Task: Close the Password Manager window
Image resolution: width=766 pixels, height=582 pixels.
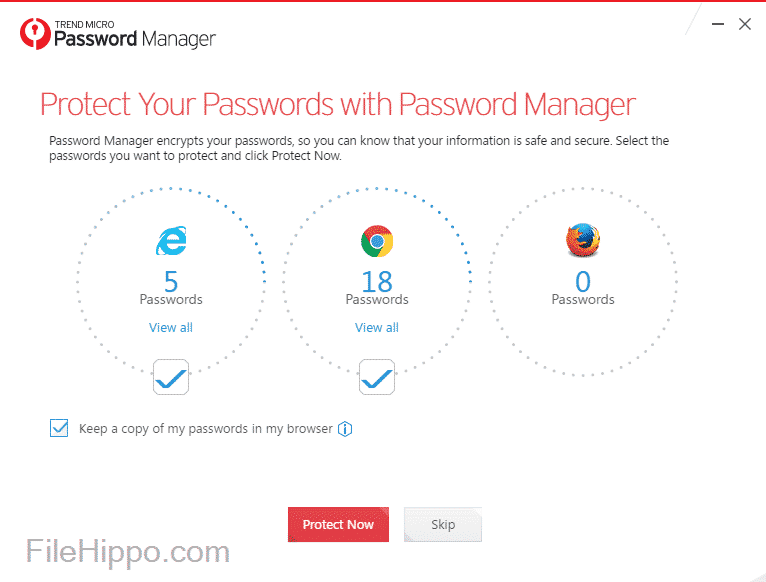Action: (x=745, y=24)
